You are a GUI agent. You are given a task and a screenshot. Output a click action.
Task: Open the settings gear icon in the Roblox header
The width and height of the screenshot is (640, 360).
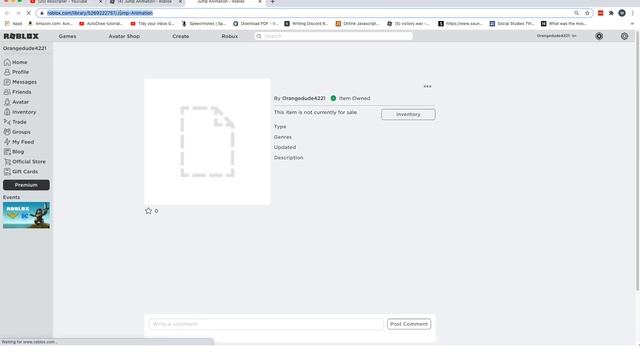(x=624, y=36)
